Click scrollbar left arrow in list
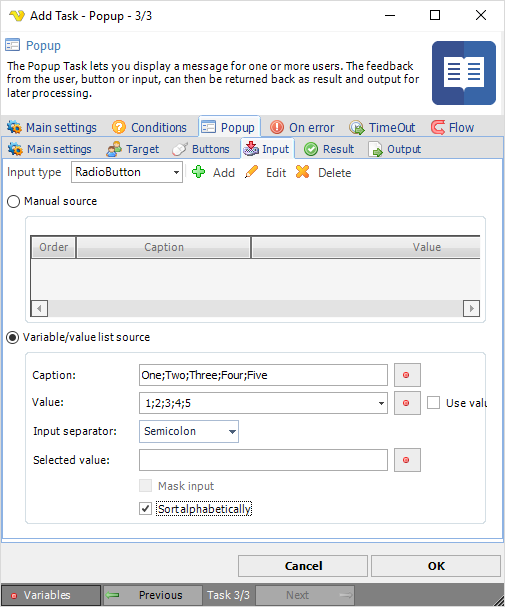Viewport: 505px width, 607px height. tap(39, 309)
